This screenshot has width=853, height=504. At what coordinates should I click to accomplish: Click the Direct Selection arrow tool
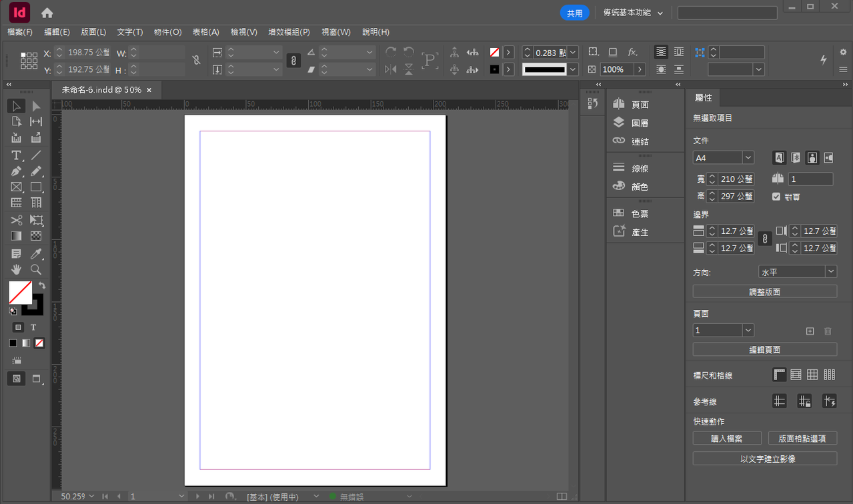pos(36,107)
